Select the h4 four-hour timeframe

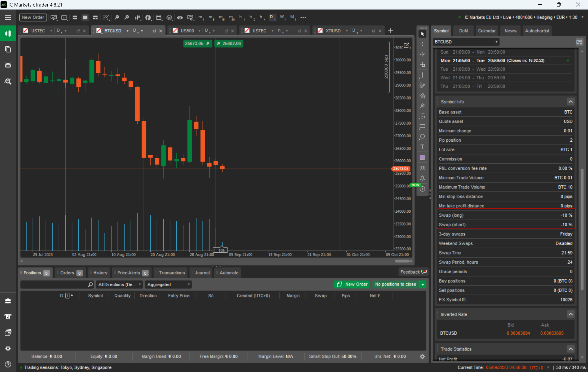pyautogui.click(x=262, y=17)
